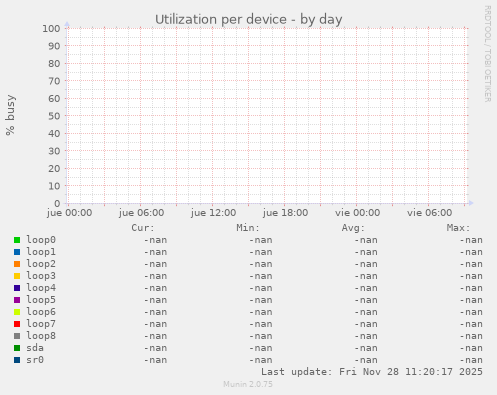Click the 'vie 00:00' time label
497x395 pixels.
pyautogui.click(x=358, y=213)
